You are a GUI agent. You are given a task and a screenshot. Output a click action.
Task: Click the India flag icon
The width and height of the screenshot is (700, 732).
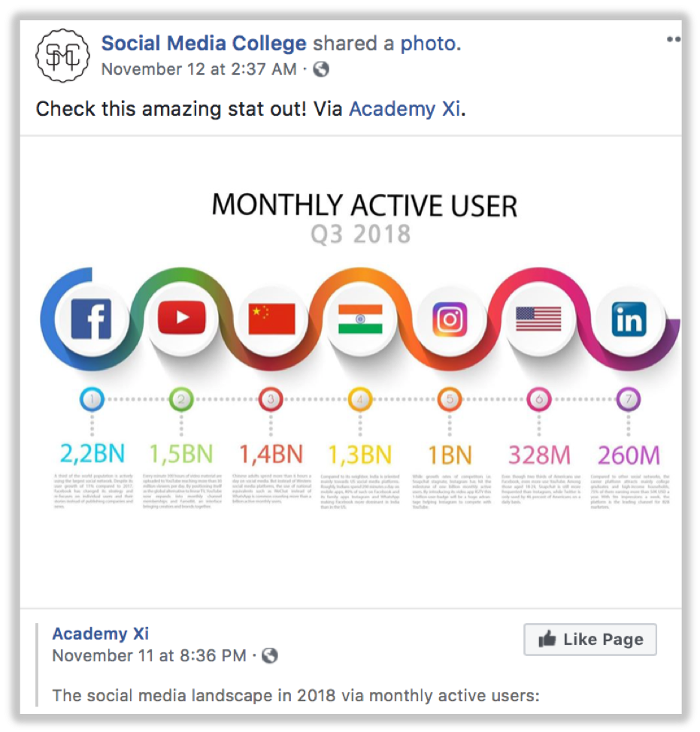[360, 319]
